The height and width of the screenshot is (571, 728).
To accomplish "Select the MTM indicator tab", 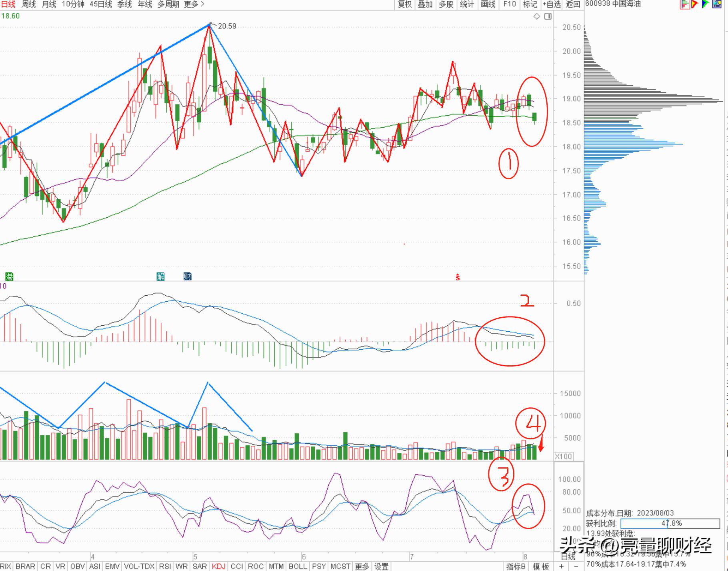I will pyautogui.click(x=276, y=567).
